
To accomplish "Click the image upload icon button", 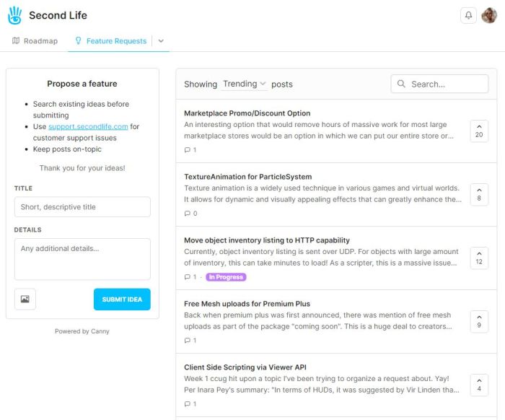I will (25, 299).
